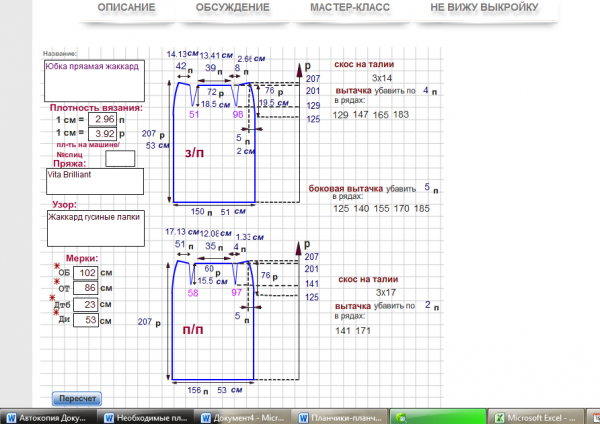
Task: Switch to the ОБСУЖДЕНИЕ tab
Action: point(234,8)
